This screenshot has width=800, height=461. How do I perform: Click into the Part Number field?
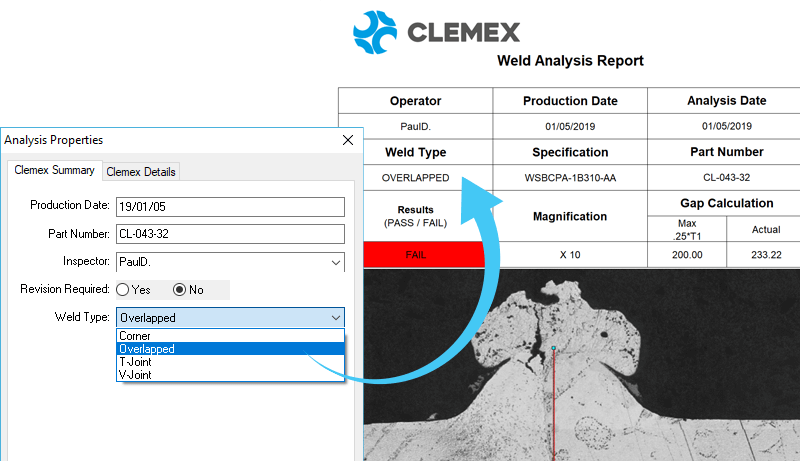[230, 235]
